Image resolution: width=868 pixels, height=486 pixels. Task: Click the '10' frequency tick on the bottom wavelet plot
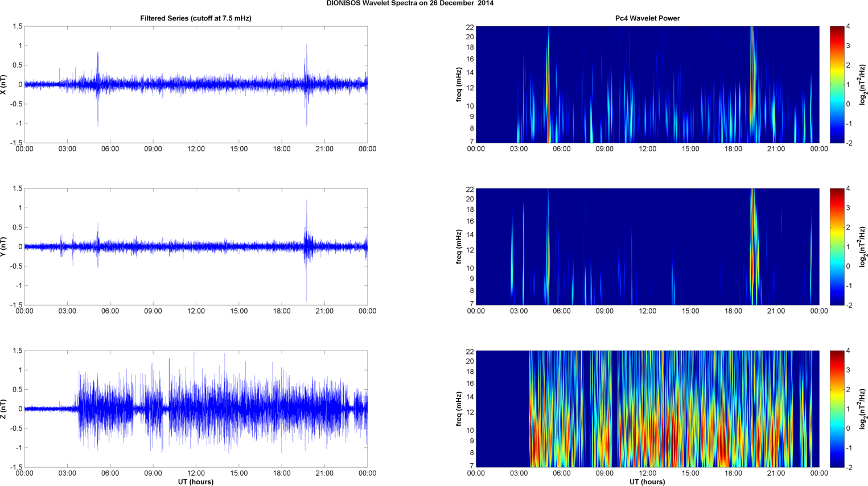470,430
